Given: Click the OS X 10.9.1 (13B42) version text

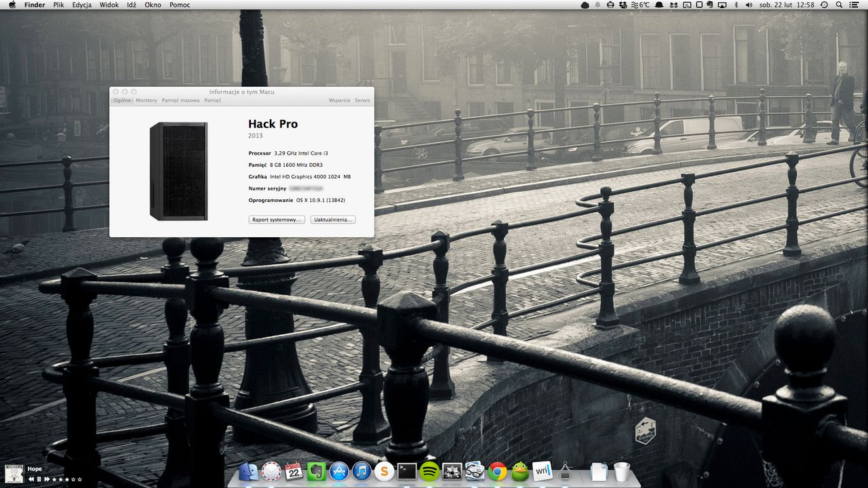Looking at the screenshot, I should 321,200.
